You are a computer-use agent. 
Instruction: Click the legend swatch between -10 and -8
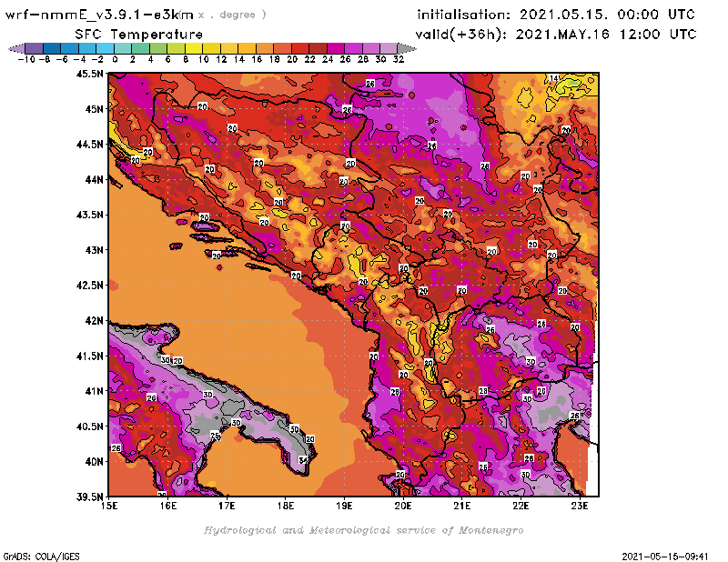(35, 48)
